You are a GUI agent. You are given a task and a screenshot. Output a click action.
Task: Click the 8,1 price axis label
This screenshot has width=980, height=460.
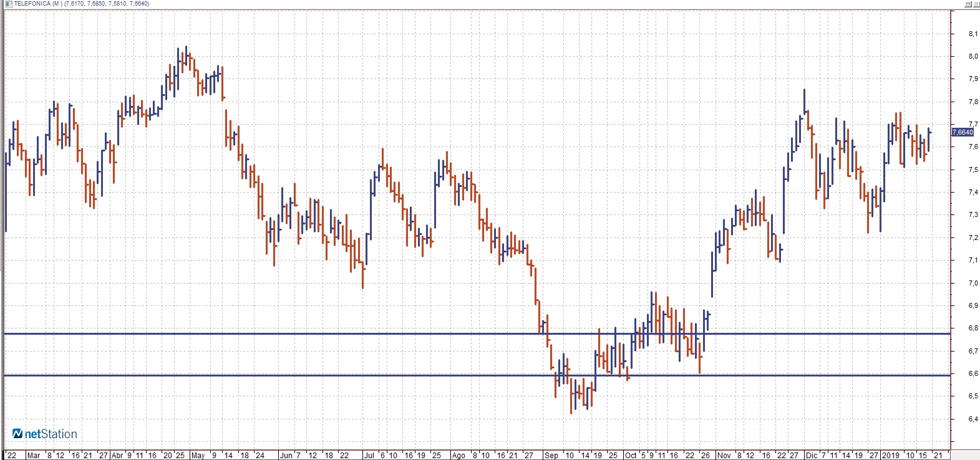(x=973, y=34)
